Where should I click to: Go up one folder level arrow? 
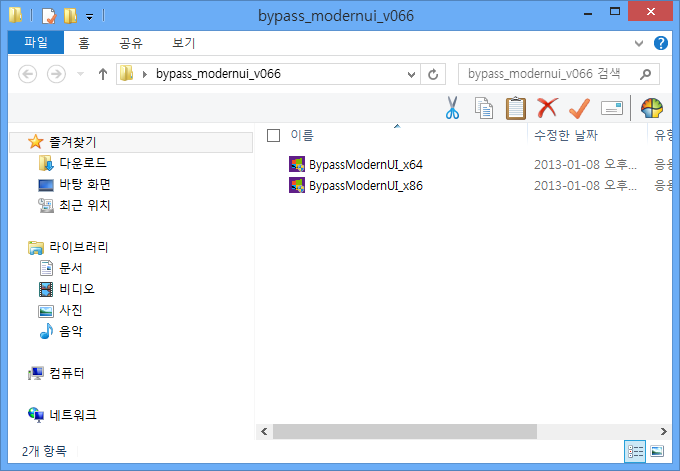pos(103,74)
